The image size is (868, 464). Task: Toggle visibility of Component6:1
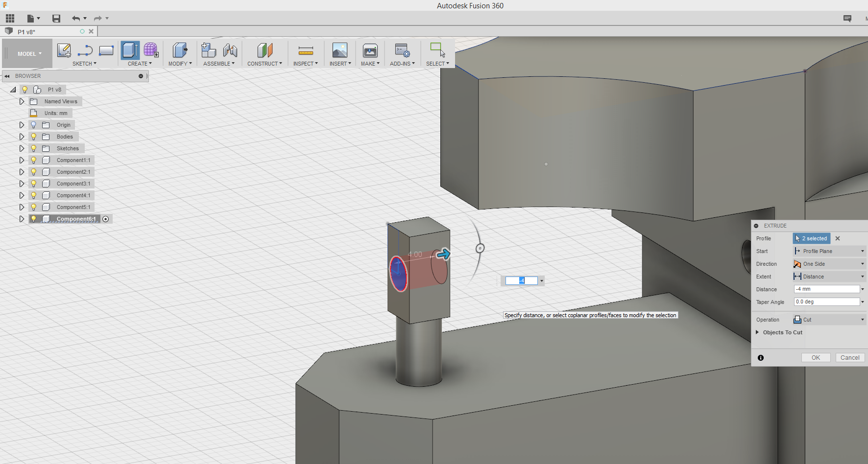[34, 219]
